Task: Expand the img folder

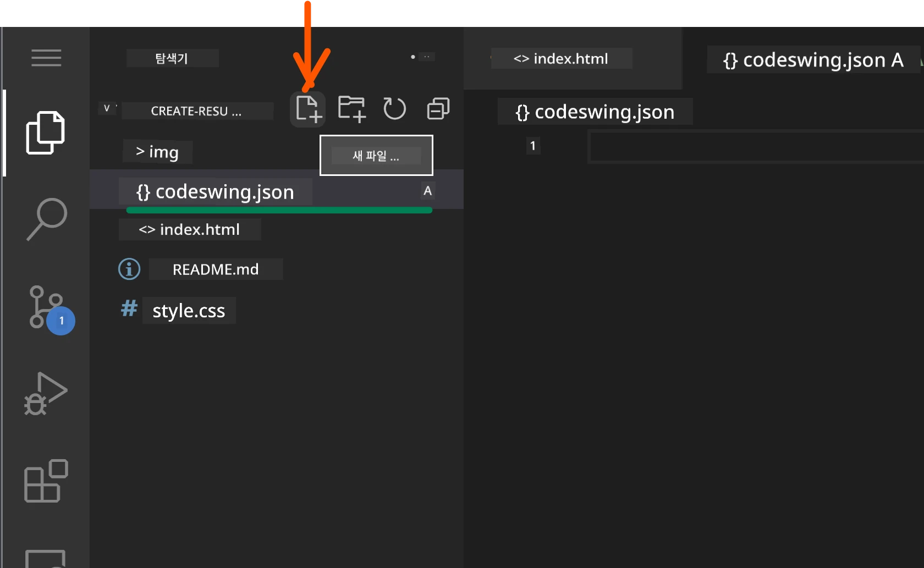Action: click(x=158, y=152)
